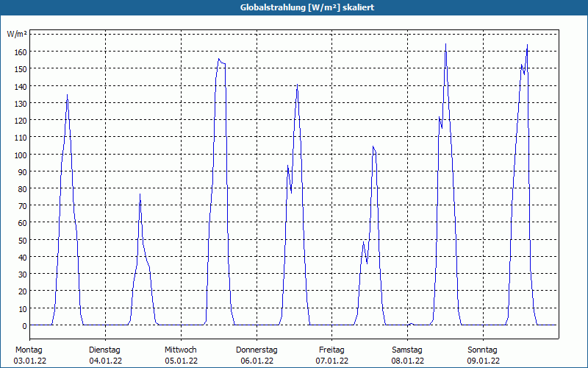The height and width of the screenshot is (368, 588).
Task: Click the date label 06.01.22
Action: 257,361
